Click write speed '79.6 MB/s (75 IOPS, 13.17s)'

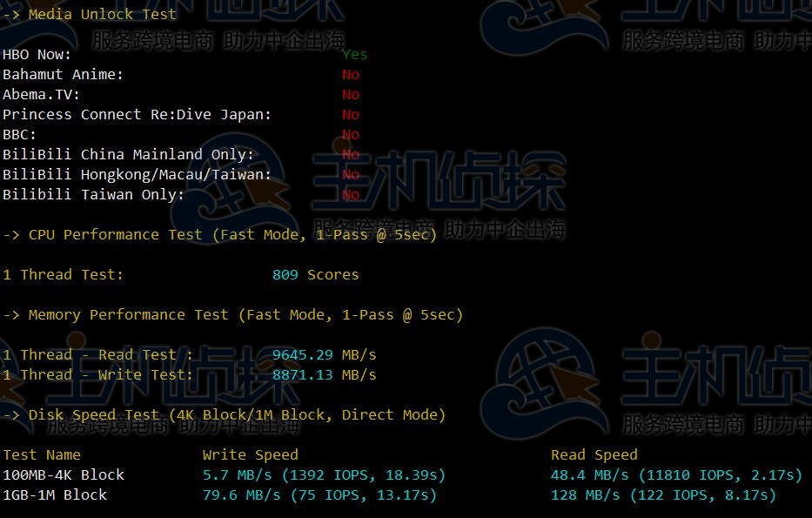pos(319,495)
